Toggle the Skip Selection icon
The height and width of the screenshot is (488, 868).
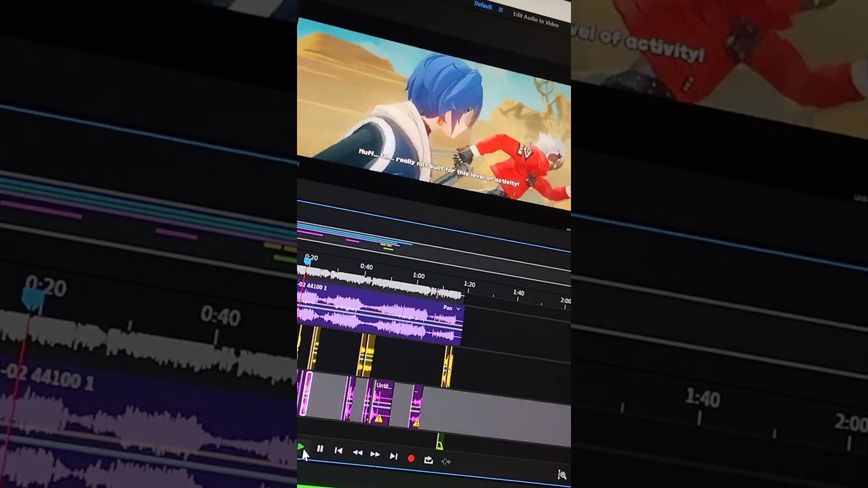pyautogui.click(x=446, y=462)
